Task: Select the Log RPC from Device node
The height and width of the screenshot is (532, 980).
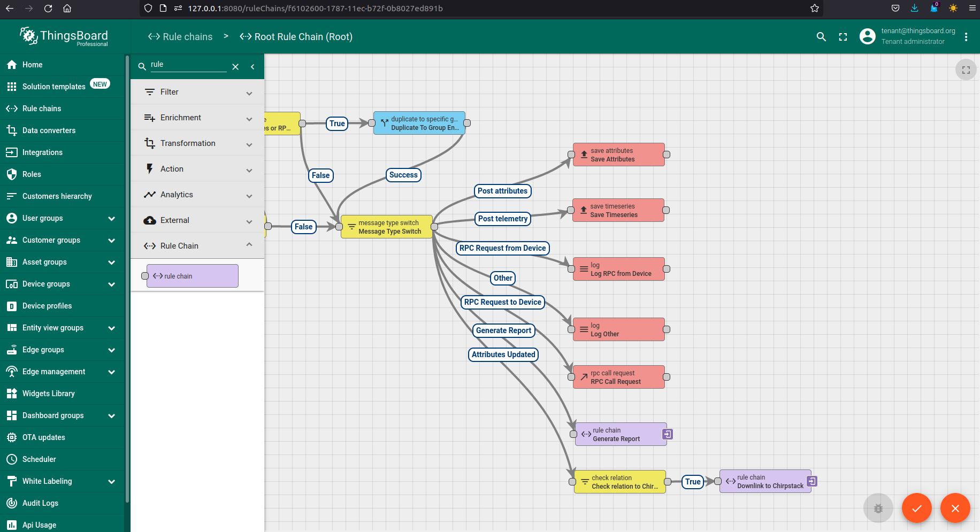Action: (x=619, y=269)
